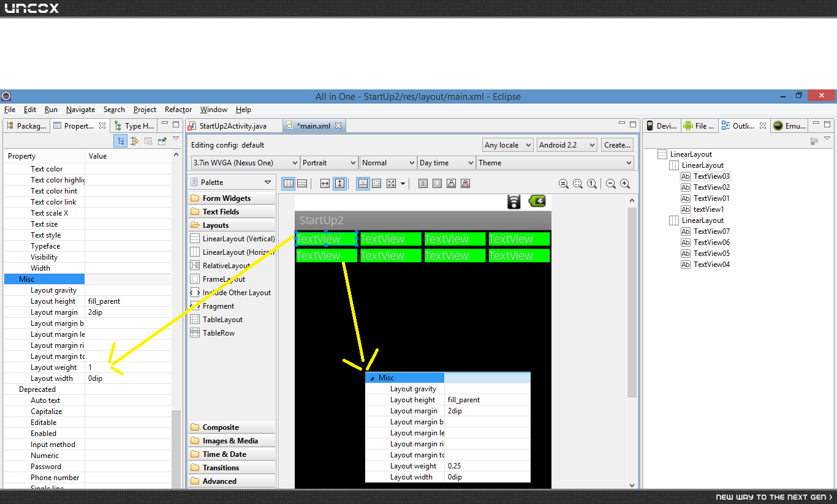Open the Navigate menu
The width and height of the screenshot is (837, 504).
80,110
